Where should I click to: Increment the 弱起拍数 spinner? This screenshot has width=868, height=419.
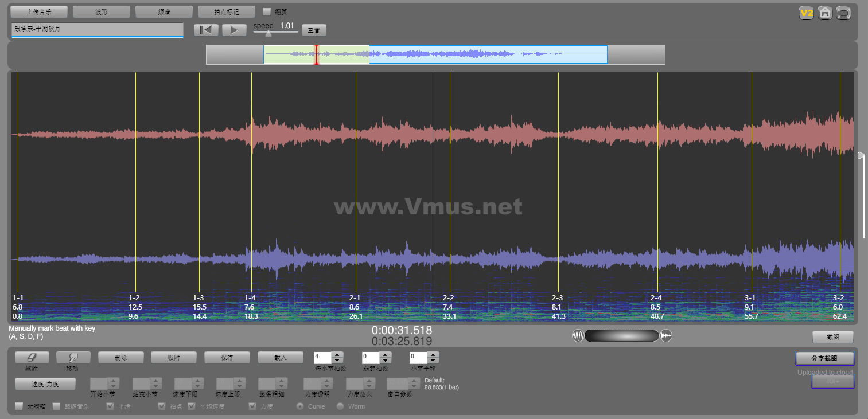point(386,354)
